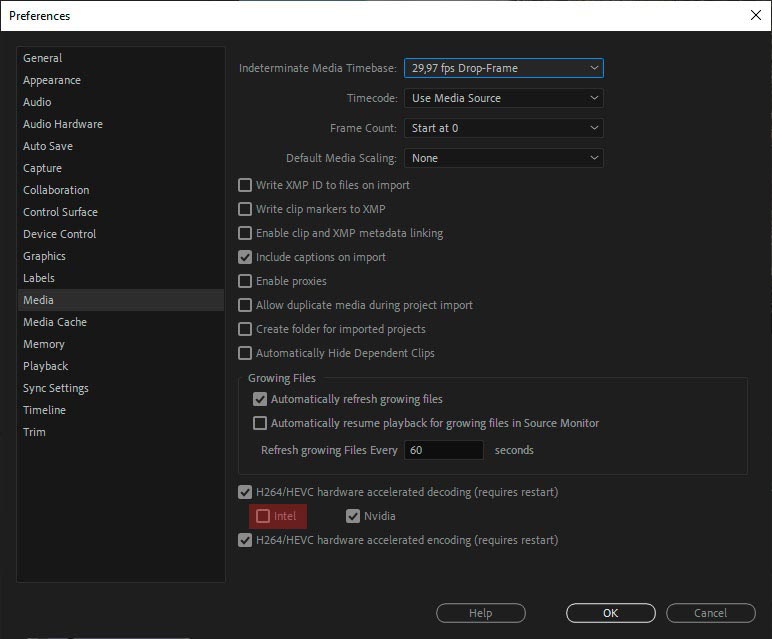Check the Intel decoding checkbox
Viewport: 772px width, 639px height.
click(263, 516)
